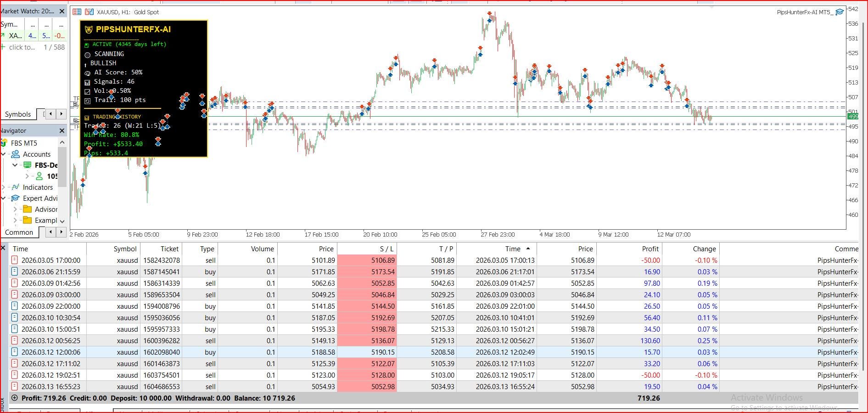The width and height of the screenshot is (868, 413).
Task: Click the circled plus icon beside Profit summary
Action: tap(15, 398)
